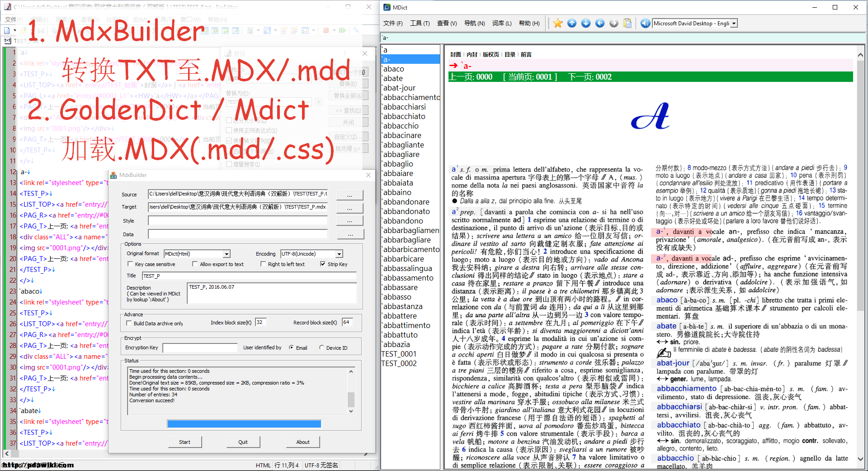This screenshot has height=471, width=868.
Task: Check Right to left text box
Action: 263,264
